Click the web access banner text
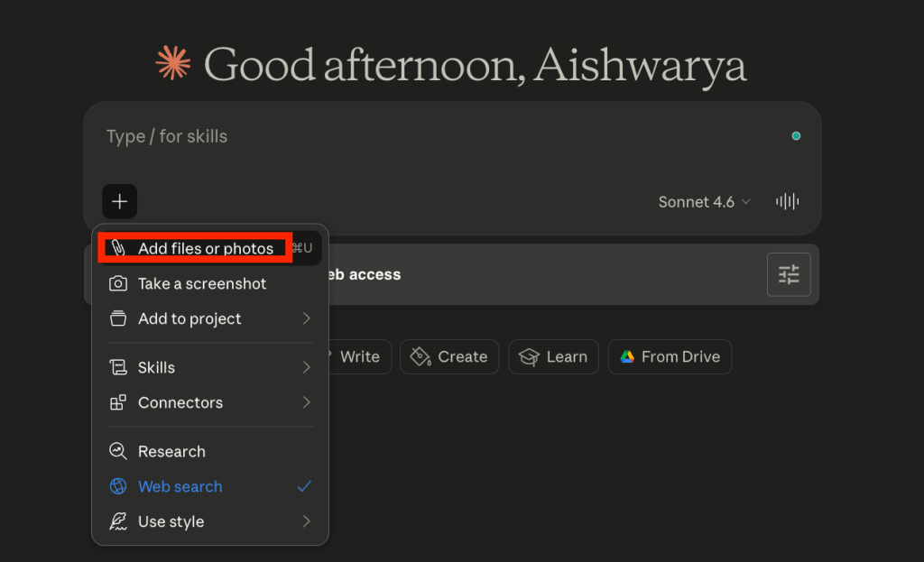The height and width of the screenshot is (562, 924). pyautogui.click(x=365, y=274)
